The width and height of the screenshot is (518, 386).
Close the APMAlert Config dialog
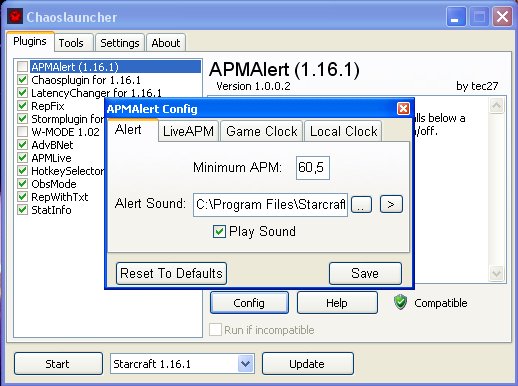[x=403, y=108]
